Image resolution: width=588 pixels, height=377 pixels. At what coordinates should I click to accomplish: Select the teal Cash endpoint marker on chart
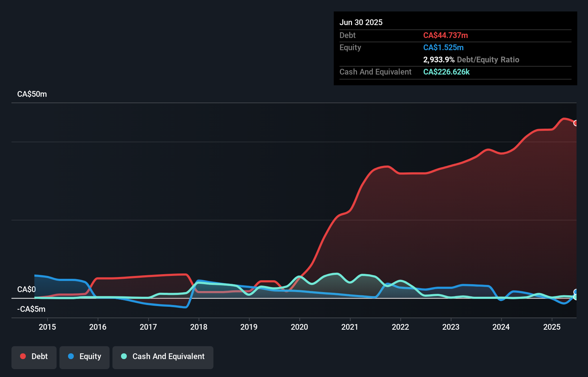click(x=576, y=297)
